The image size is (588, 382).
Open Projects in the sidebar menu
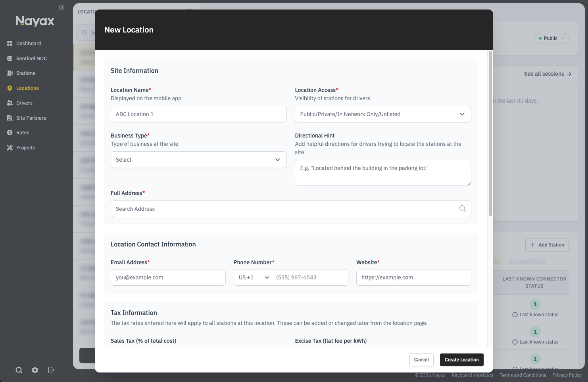(x=25, y=148)
